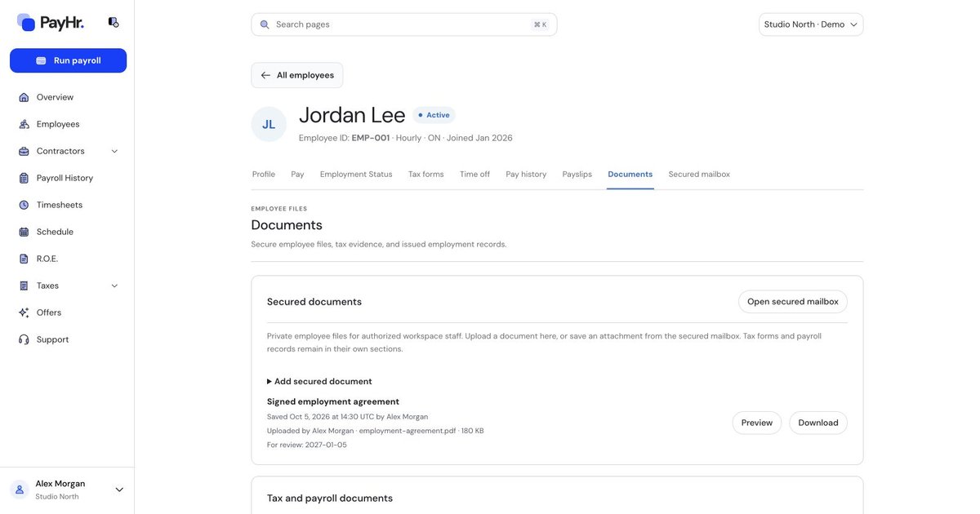Open the Employment Status tab
The image size is (980, 514).
click(x=356, y=174)
